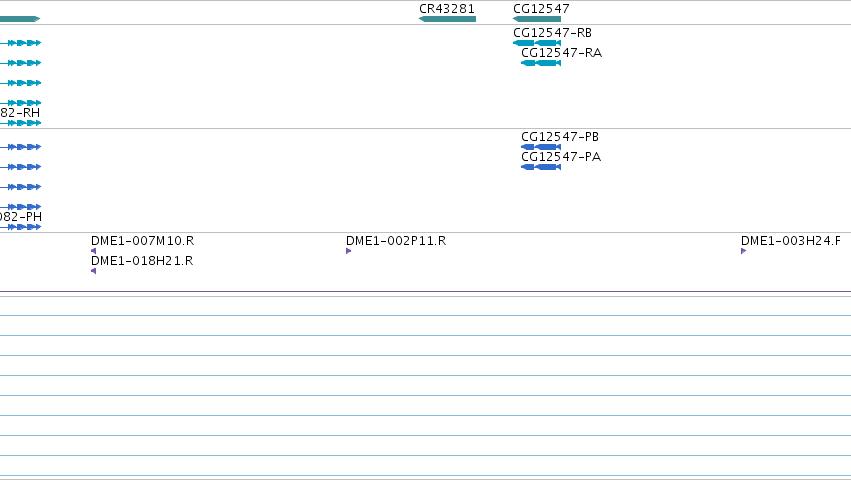851x480 pixels.
Task: Select the CG12547-PA protein label
Action: [x=561, y=157]
